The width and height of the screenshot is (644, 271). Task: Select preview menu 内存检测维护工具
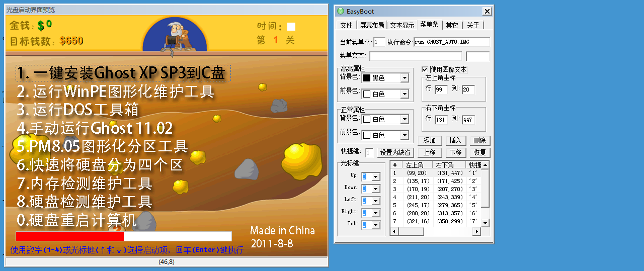point(84,183)
